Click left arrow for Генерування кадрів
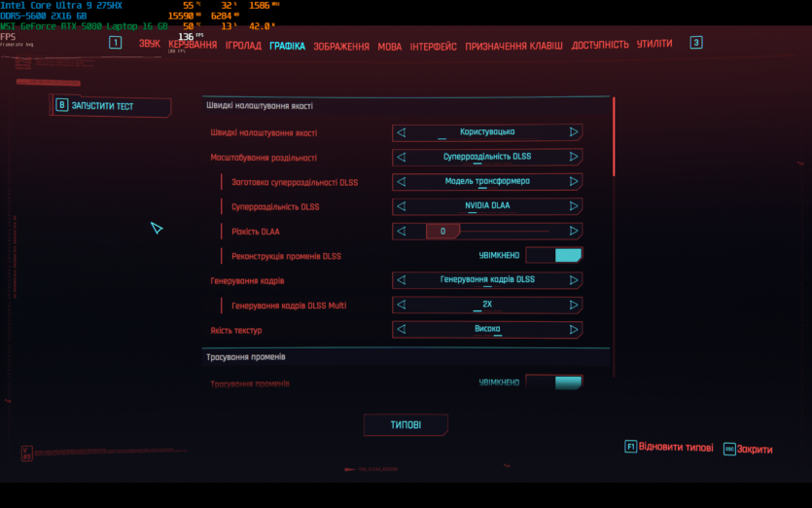The image size is (812, 508). [x=402, y=280]
